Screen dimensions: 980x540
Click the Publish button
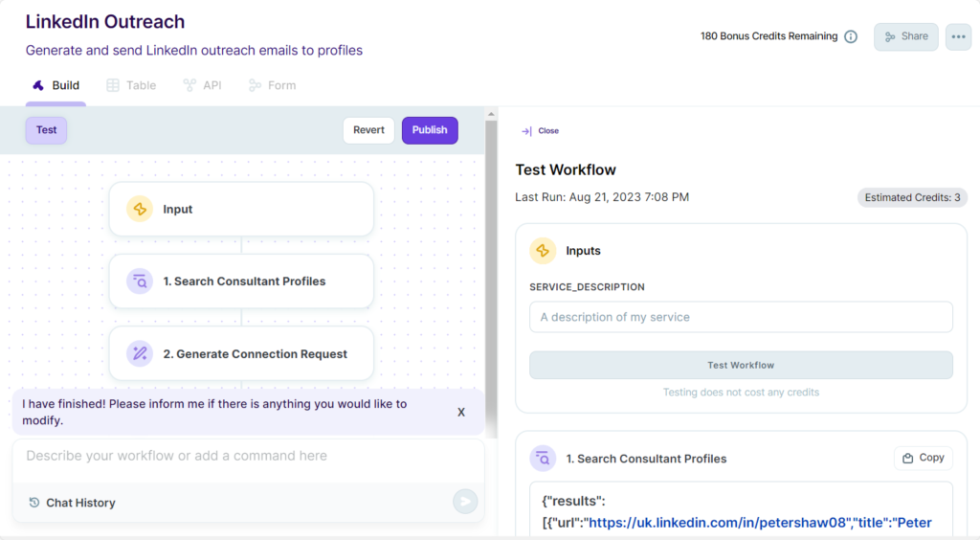tap(430, 130)
